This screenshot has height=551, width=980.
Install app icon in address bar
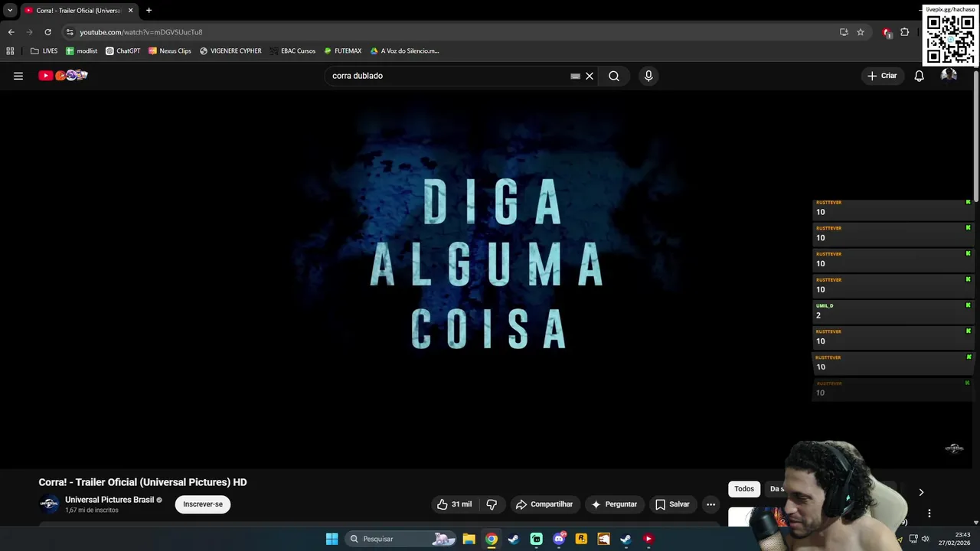point(844,32)
